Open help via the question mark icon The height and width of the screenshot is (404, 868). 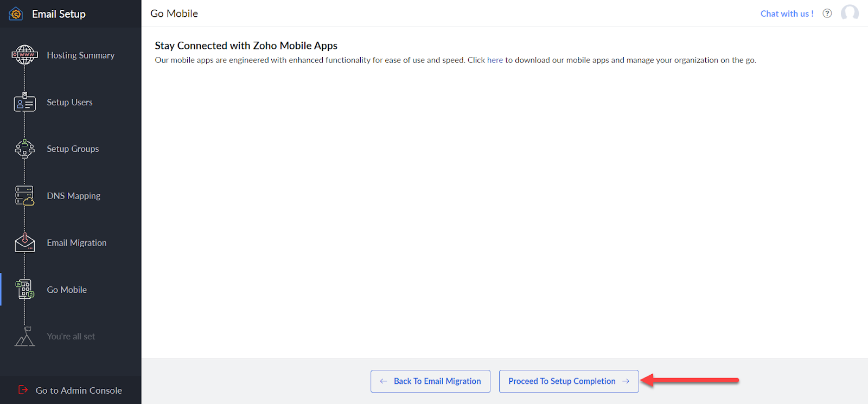827,14
